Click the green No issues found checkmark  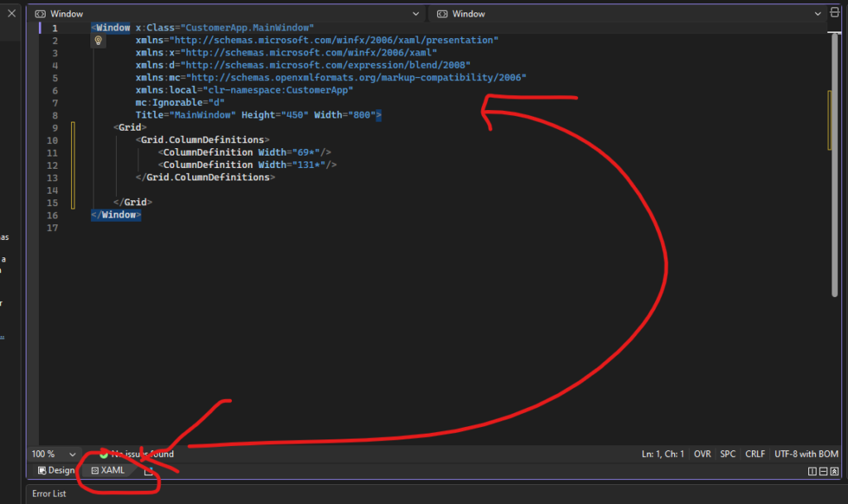point(104,454)
